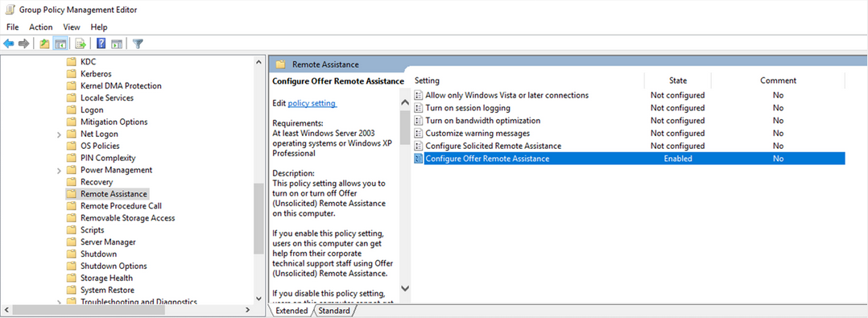Click the Forward arrow toolbar icon
Image resolution: width=868 pixels, height=318 pixels.
point(24,43)
